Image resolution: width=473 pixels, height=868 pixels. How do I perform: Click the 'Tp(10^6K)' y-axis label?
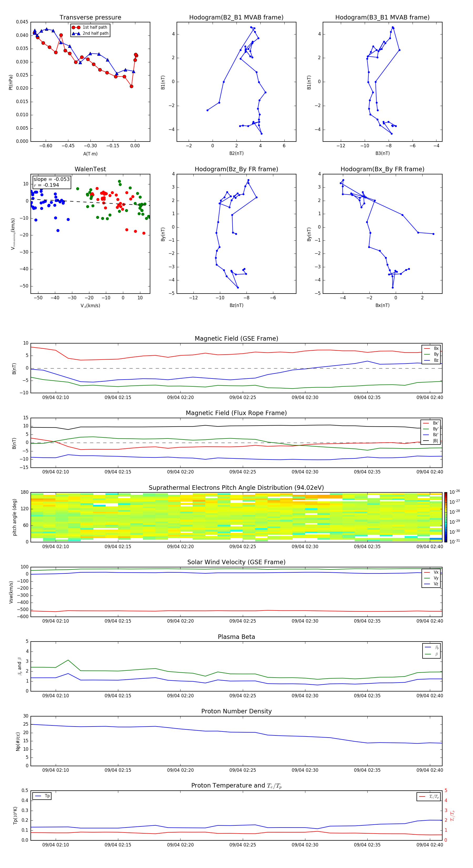(15, 815)
